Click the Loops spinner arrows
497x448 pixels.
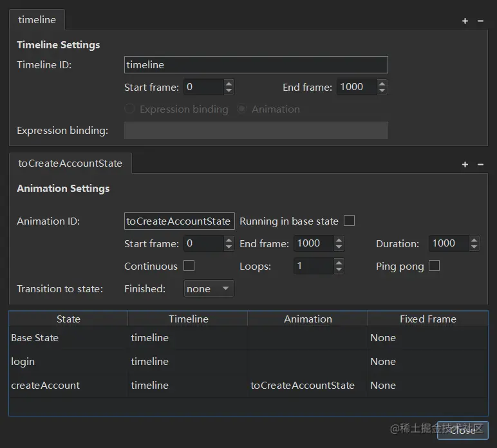click(339, 266)
